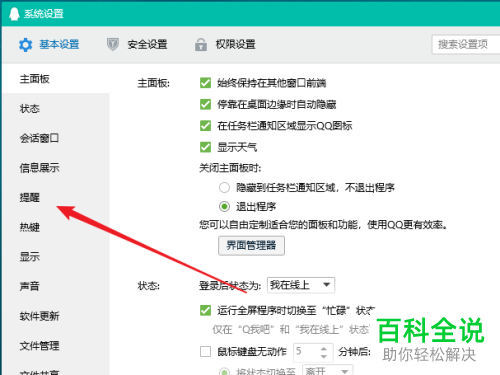Click the gear icon for 基本设置
The width and height of the screenshot is (500, 375).
pyautogui.click(x=25, y=45)
